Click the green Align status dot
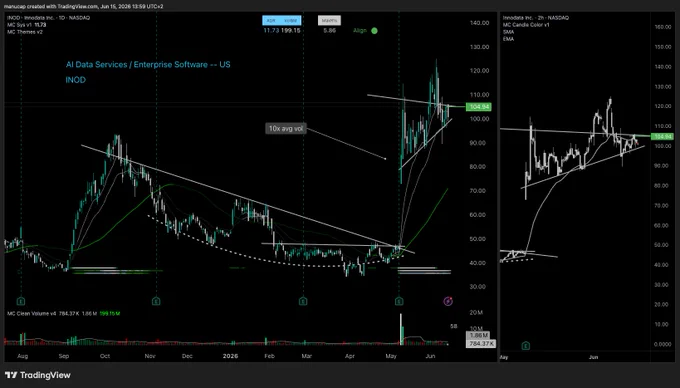The image size is (680, 388). pyautogui.click(x=374, y=31)
